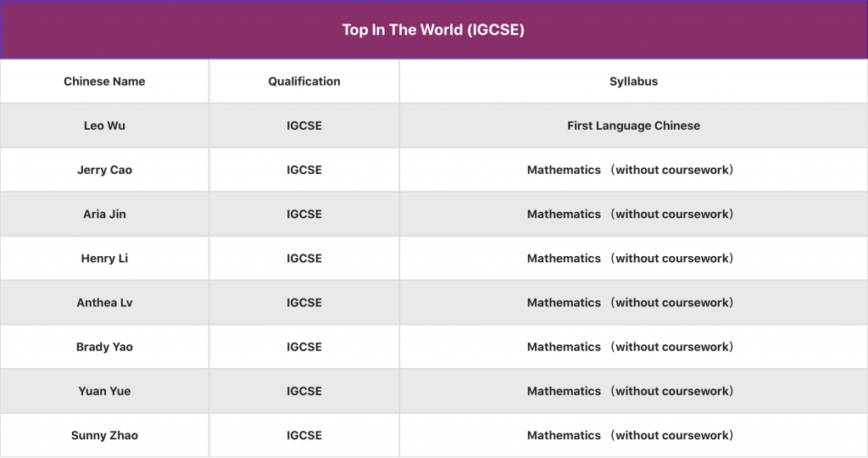The height and width of the screenshot is (458, 868).
Task: Click the 'Brady Yao' name cell
Action: [x=104, y=347]
